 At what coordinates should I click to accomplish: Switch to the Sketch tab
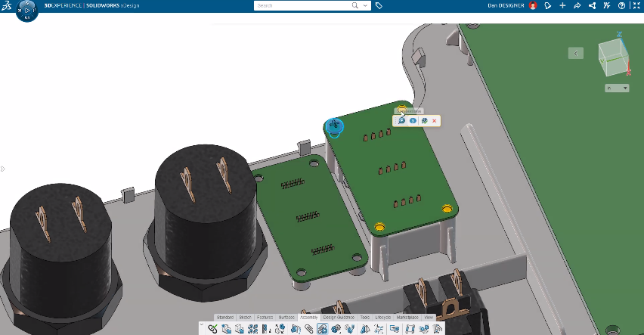(245, 317)
